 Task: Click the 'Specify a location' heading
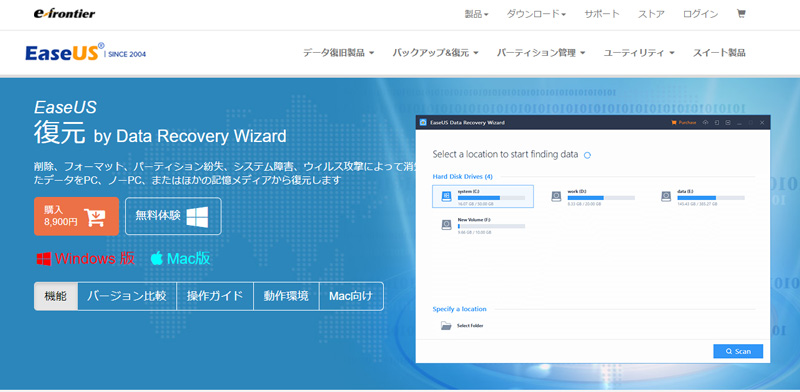(459, 309)
